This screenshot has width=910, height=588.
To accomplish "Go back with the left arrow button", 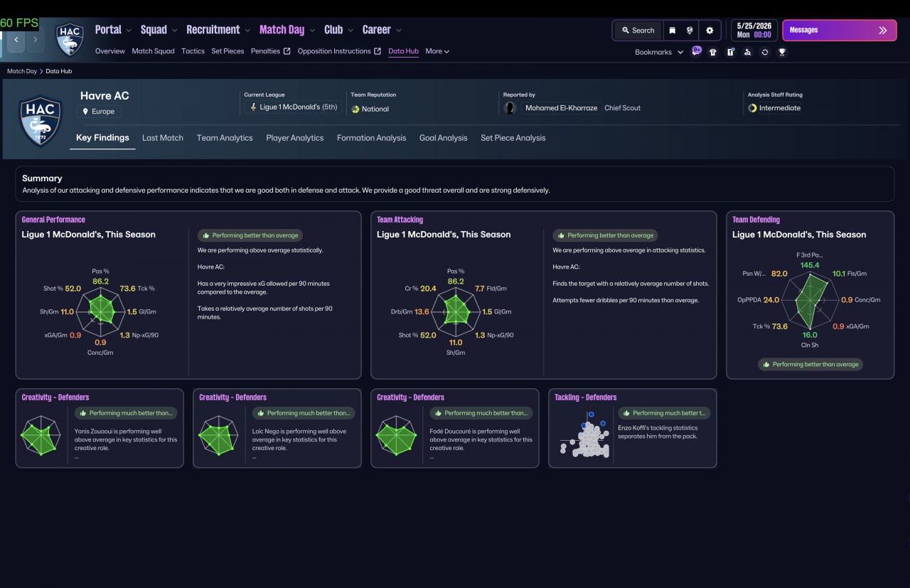I will click(16, 40).
